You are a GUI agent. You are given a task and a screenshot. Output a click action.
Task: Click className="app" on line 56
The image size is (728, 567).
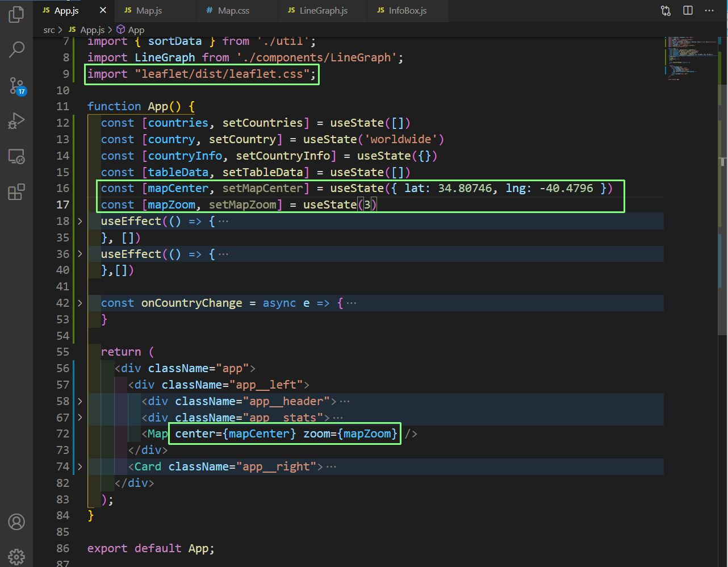click(x=199, y=368)
